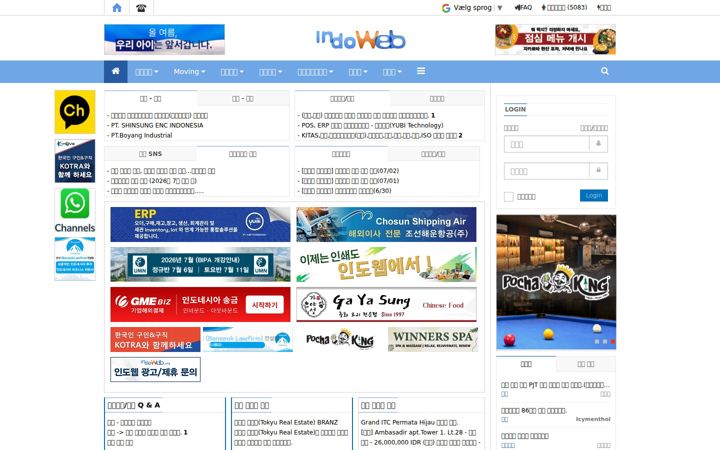The height and width of the screenshot is (450, 720).
Task: Select the SNS tab
Action: [151, 154]
